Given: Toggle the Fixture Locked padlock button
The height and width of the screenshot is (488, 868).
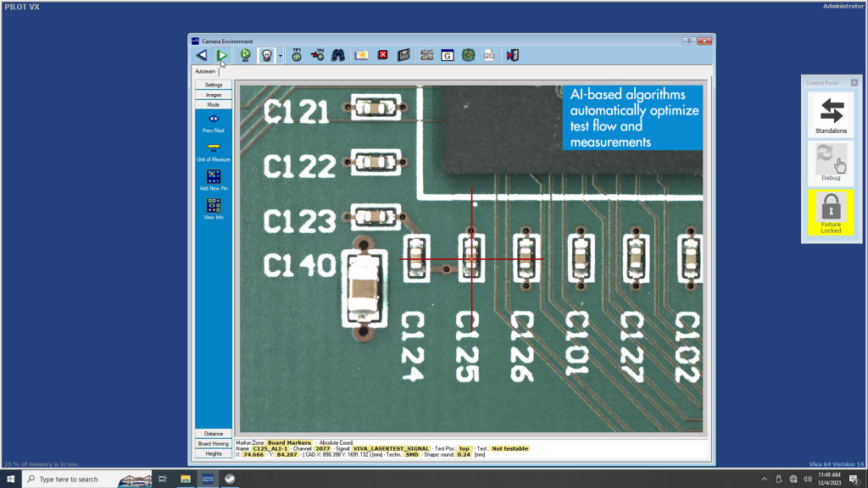Looking at the screenshot, I should (831, 212).
